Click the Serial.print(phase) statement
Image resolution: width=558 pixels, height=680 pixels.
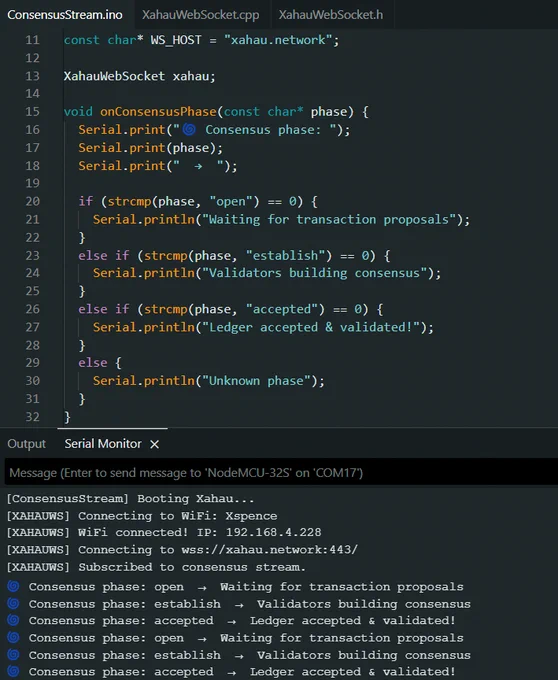150,148
